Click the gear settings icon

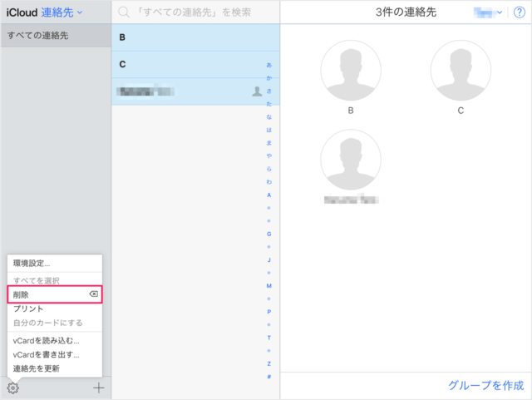(12, 388)
